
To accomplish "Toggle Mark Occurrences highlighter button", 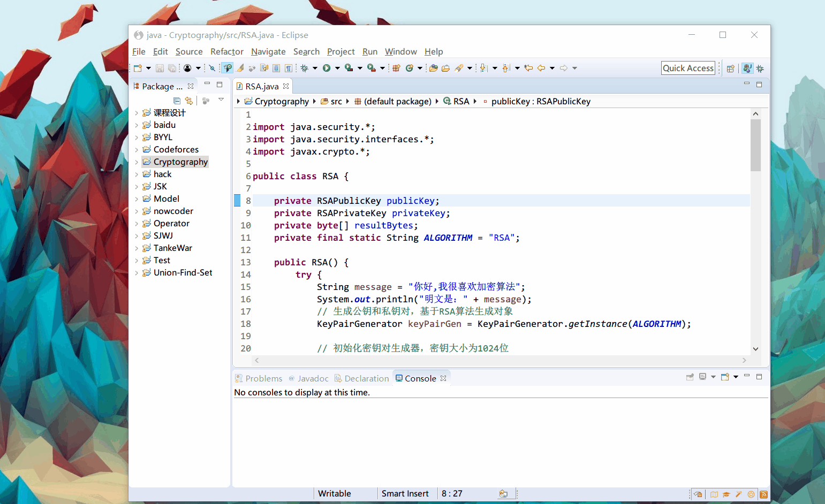I will (240, 68).
